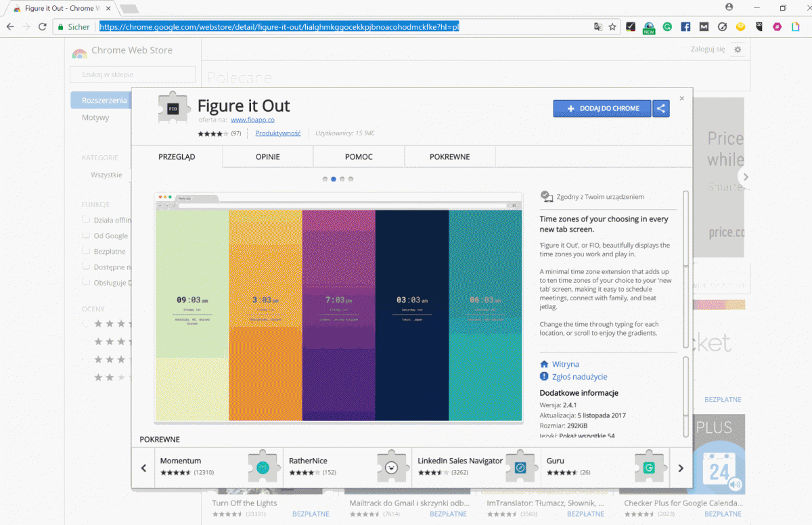Open the www.fioapp.co link

pyautogui.click(x=252, y=120)
